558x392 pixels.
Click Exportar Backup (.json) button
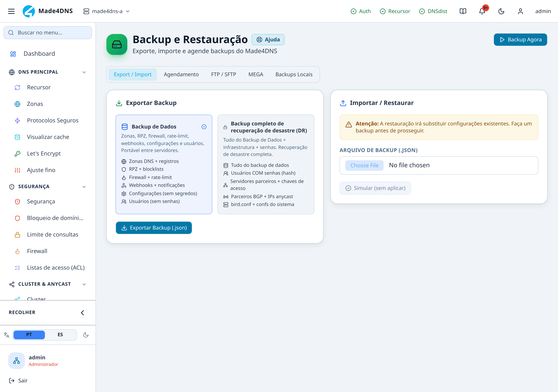point(154,228)
